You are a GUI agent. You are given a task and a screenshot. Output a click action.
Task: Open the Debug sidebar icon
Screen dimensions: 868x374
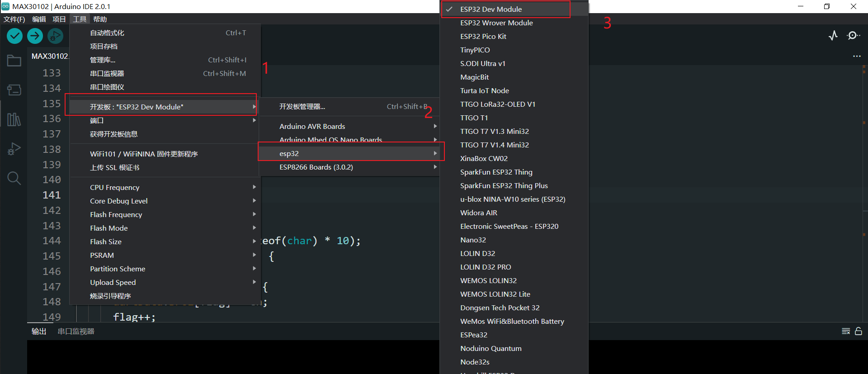(14, 149)
